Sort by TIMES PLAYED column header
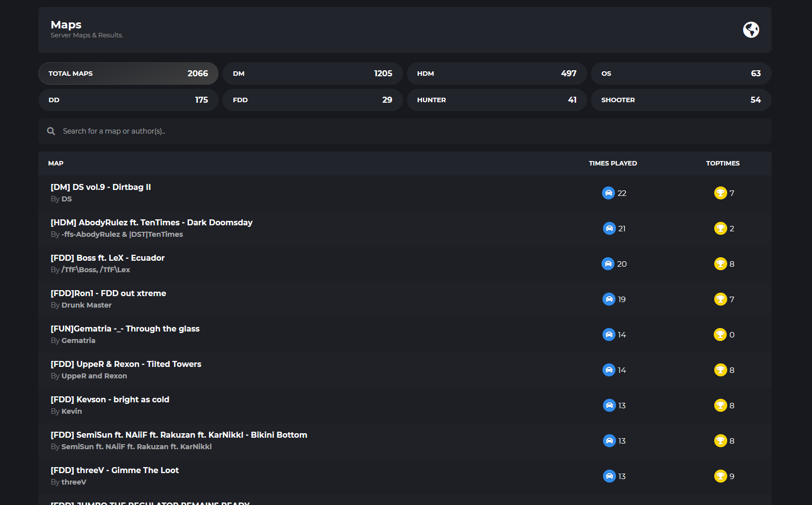812x505 pixels. pos(613,163)
